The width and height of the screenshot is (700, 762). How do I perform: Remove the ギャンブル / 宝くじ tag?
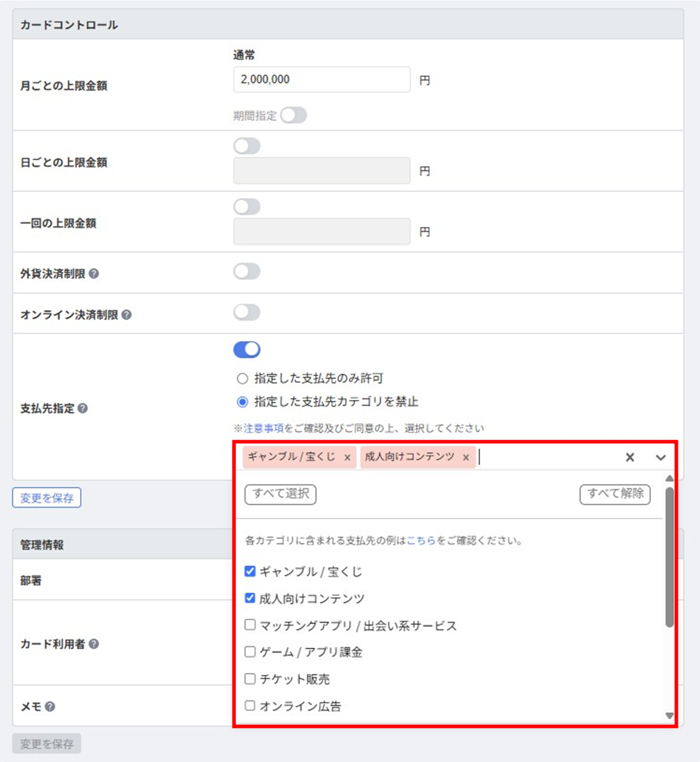347,458
